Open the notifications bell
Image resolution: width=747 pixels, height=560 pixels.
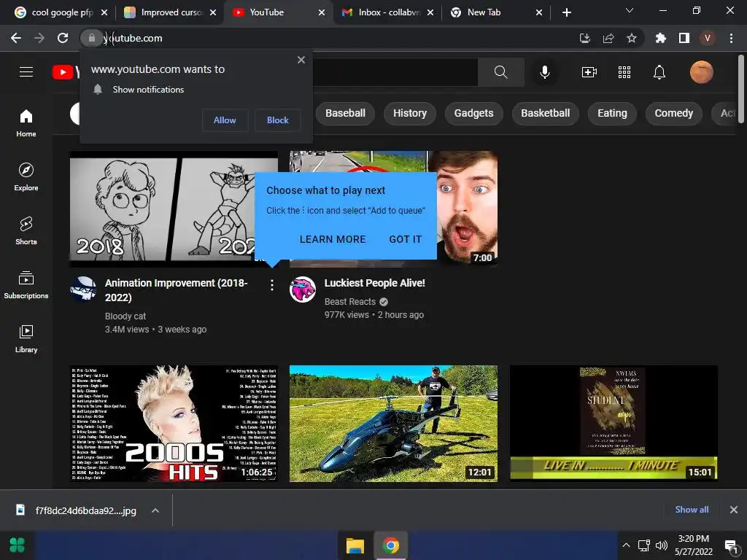pyautogui.click(x=659, y=72)
